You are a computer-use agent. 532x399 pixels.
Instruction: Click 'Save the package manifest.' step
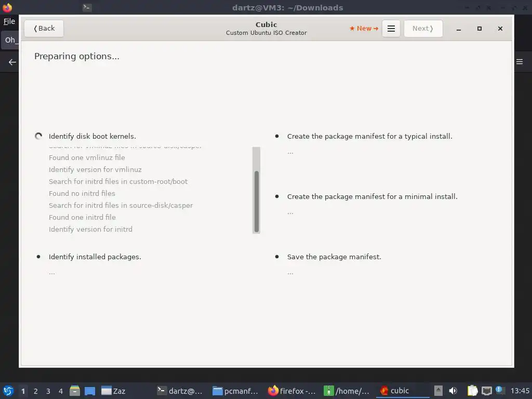[x=334, y=257]
